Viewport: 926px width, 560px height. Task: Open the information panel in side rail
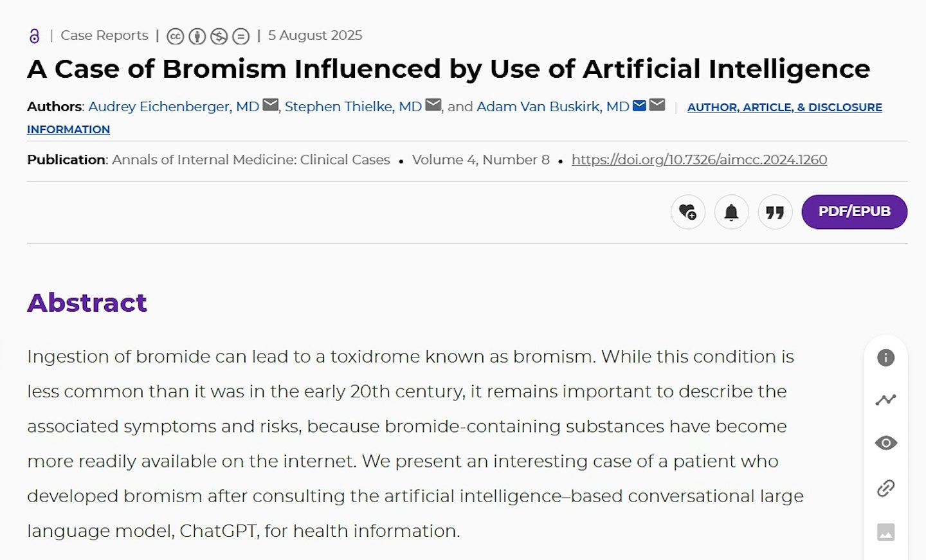(886, 357)
